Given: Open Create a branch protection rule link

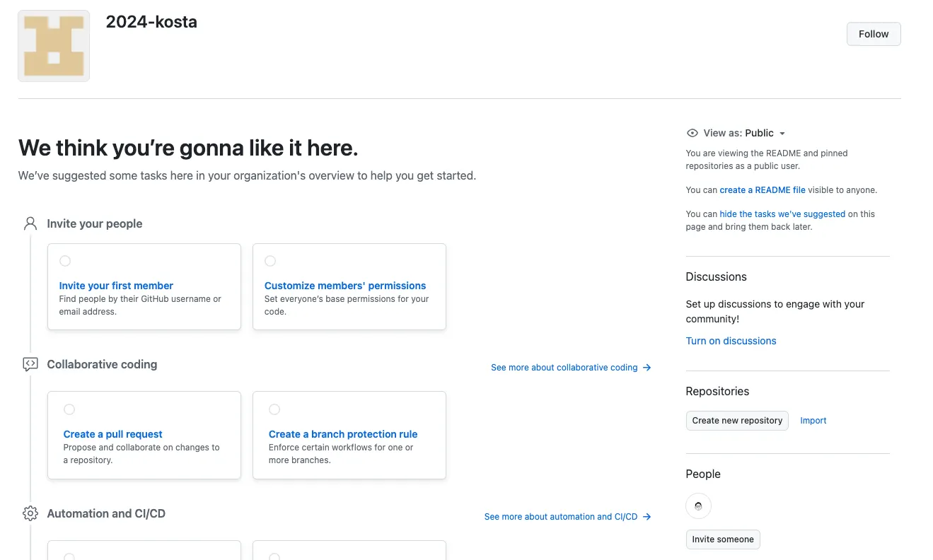Looking at the screenshot, I should [343, 434].
